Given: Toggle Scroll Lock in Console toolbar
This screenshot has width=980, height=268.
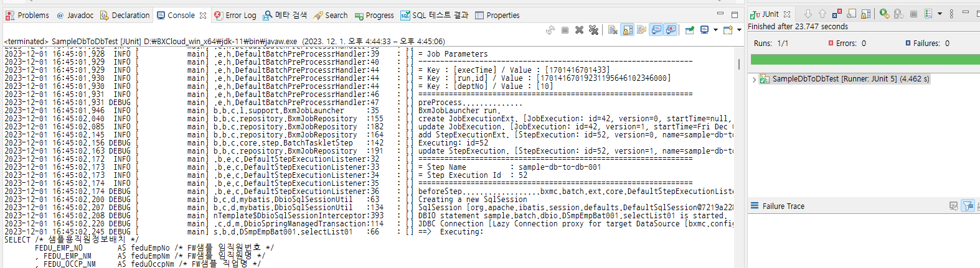Looking at the screenshot, I should point(628,30).
